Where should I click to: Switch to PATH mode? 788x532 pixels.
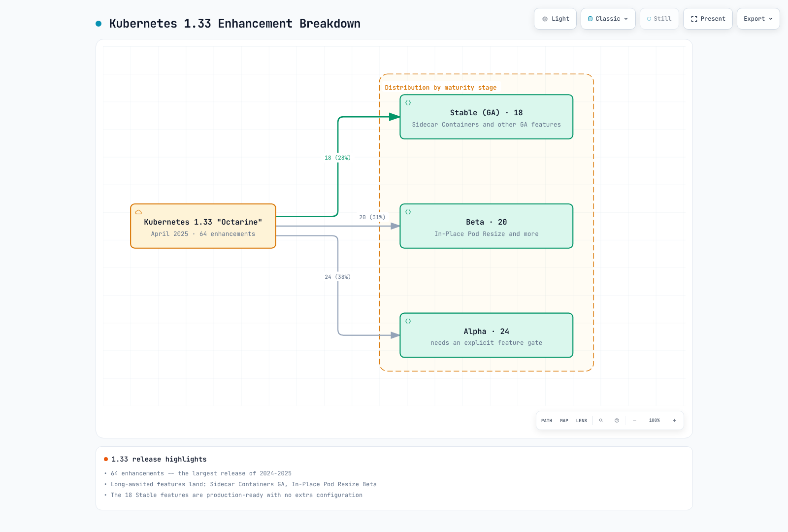click(547, 421)
